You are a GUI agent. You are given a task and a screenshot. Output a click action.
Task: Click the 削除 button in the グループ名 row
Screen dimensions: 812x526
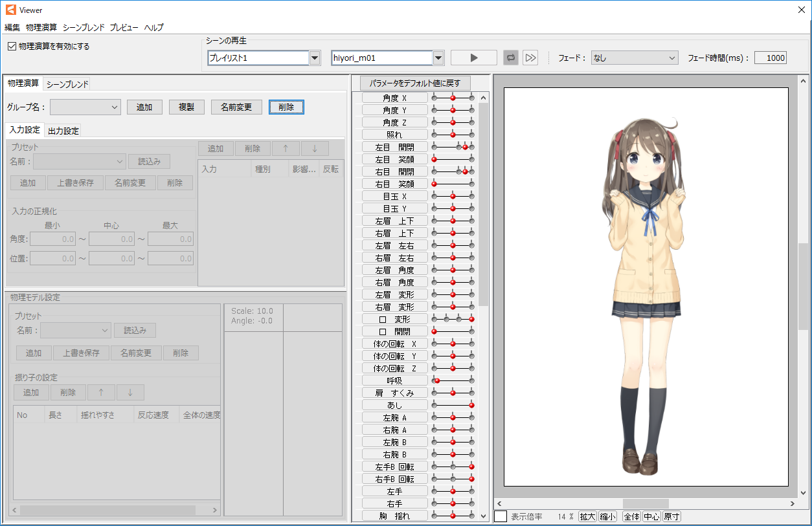coord(286,107)
